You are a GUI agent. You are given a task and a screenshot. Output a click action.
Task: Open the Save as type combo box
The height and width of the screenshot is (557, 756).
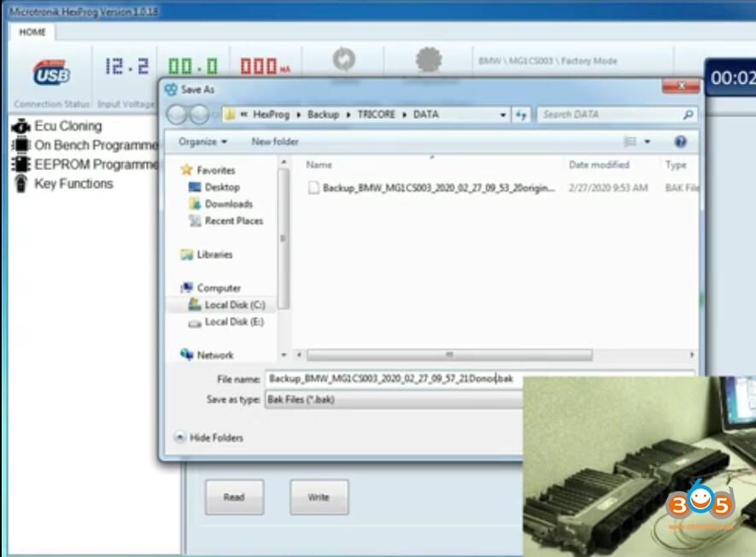[x=394, y=400]
